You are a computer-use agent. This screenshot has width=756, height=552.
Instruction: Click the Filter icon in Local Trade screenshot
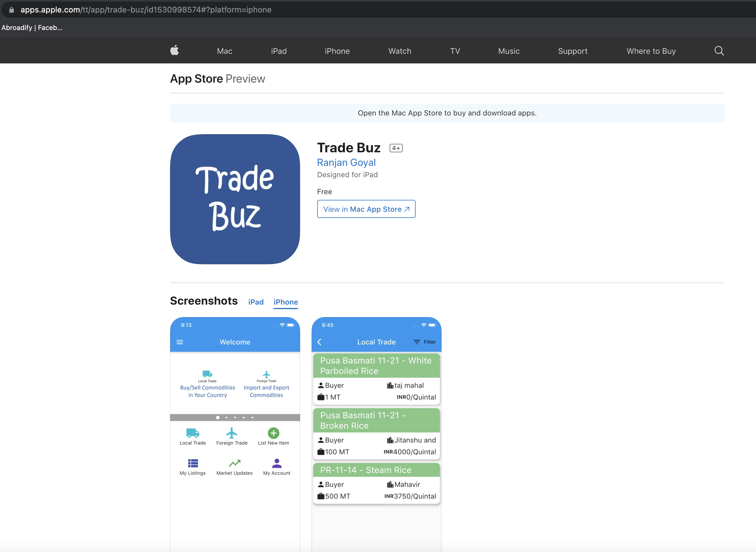click(417, 342)
